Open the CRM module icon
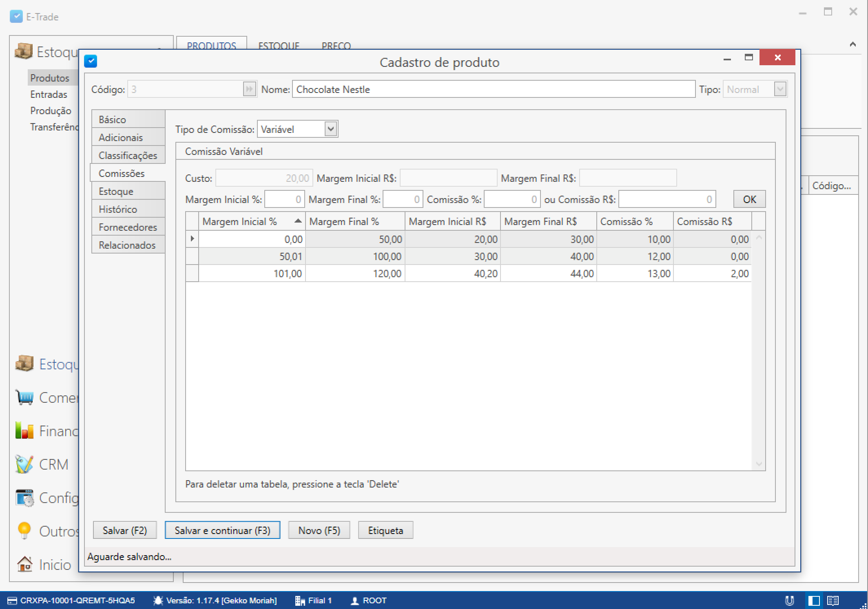Viewport: 868px width, 609px height. point(24,464)
